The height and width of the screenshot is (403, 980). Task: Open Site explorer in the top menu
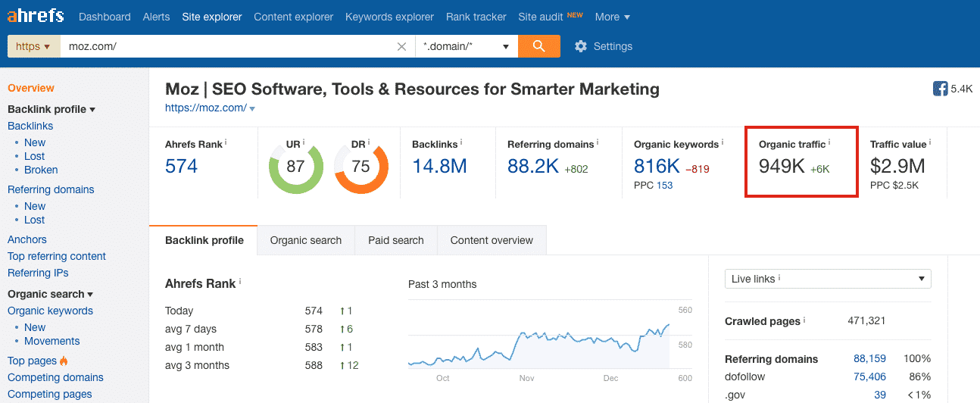pyautogui.click(x=212, y=17)
